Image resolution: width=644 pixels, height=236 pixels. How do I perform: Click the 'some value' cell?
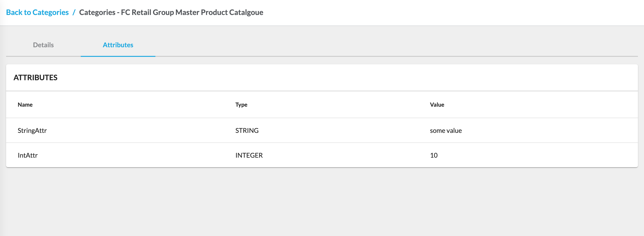(x=445, y=131)
